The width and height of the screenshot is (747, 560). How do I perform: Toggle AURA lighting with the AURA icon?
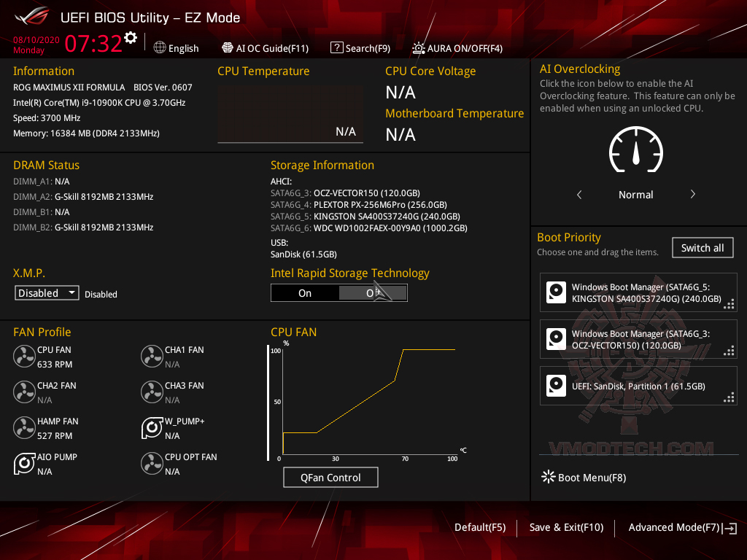418,47
